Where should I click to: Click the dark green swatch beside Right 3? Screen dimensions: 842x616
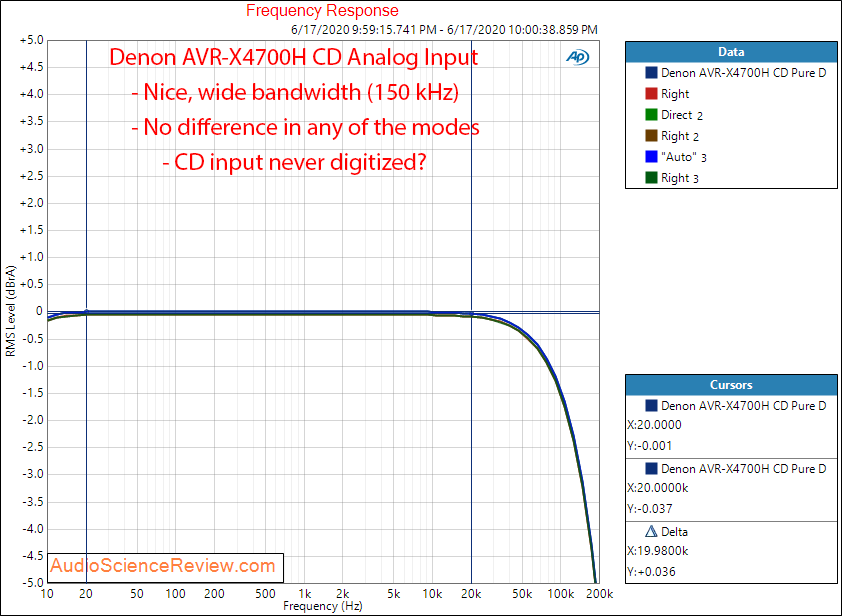pos(651,177)
